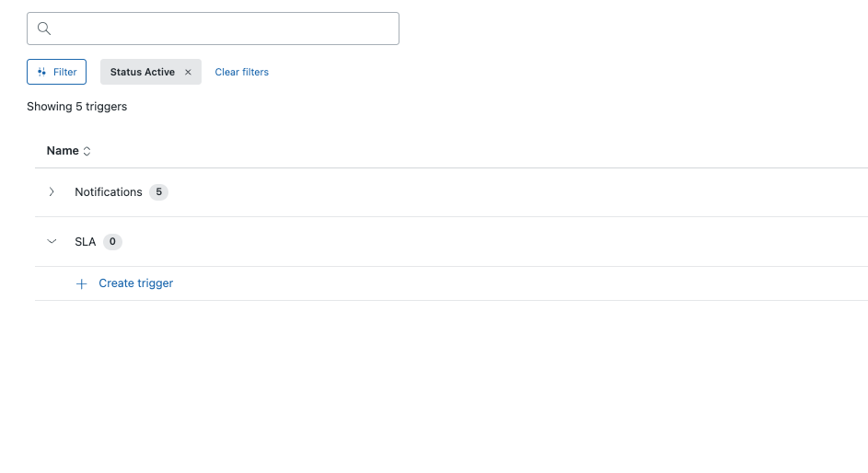Open the Create trigger link
Screen dimensions: 868x473
tap(135, 283)
